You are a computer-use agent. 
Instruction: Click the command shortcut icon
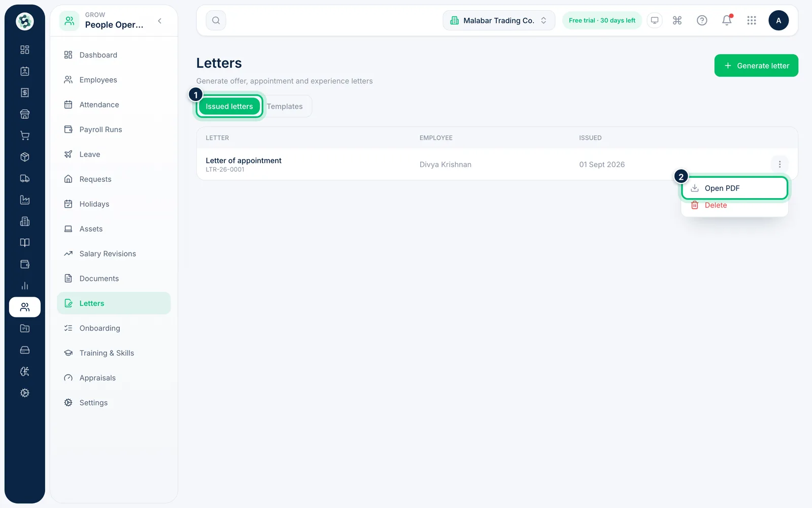tap(677, 20)
